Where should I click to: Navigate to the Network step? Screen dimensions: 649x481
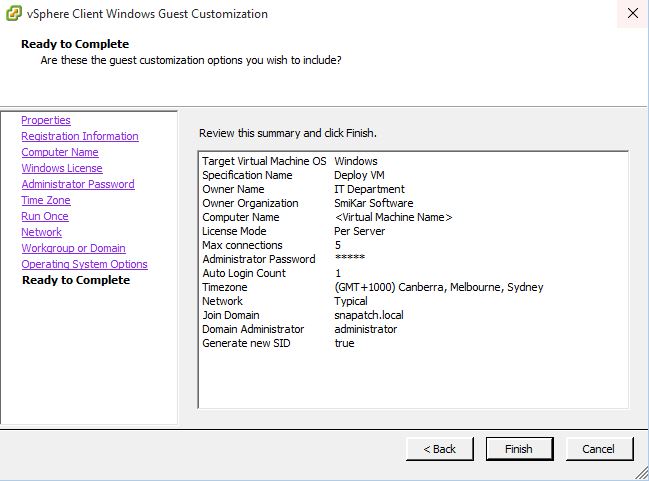pos(41,232)
